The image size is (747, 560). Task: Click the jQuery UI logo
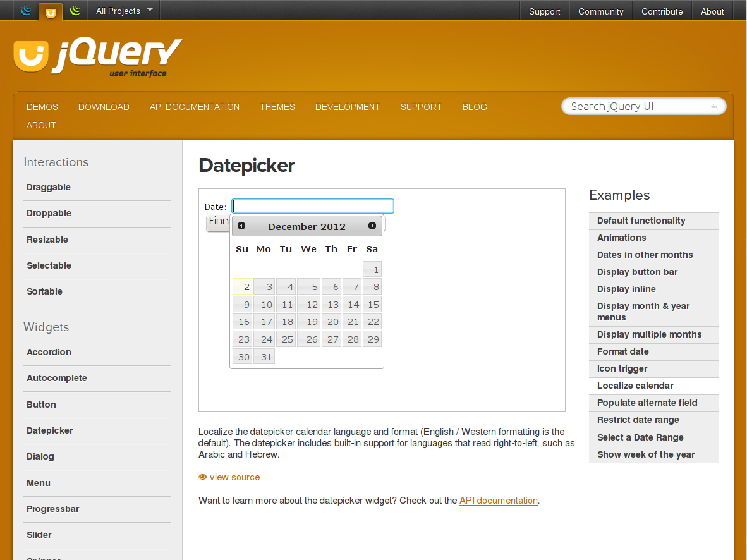click(98, 57)
